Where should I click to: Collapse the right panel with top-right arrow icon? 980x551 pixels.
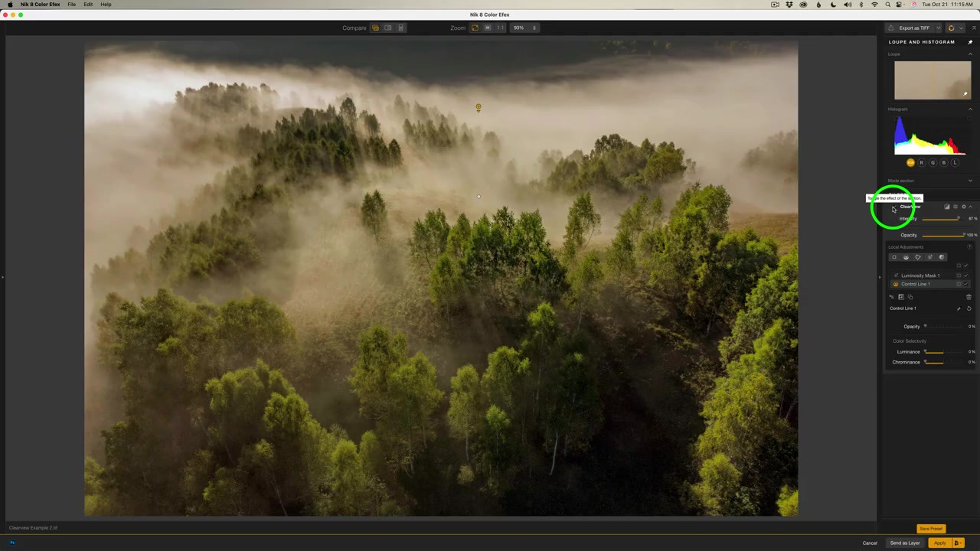click(974, 28)
